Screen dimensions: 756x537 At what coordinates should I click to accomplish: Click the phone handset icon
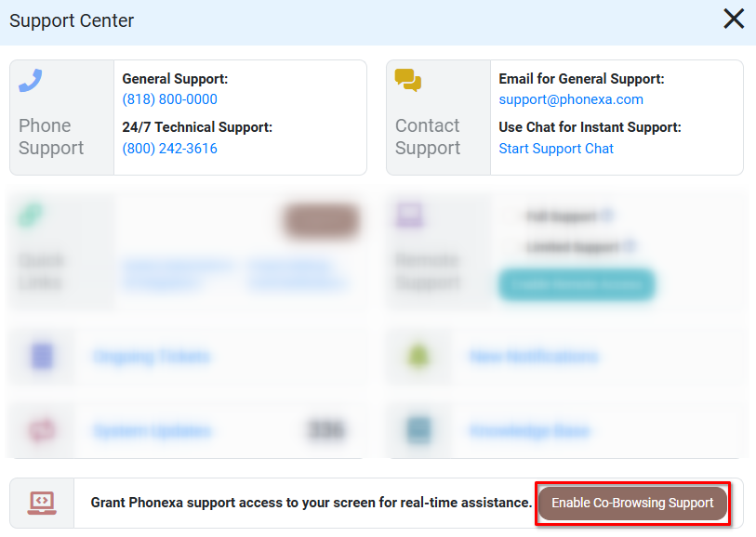[x=31, y=81]
